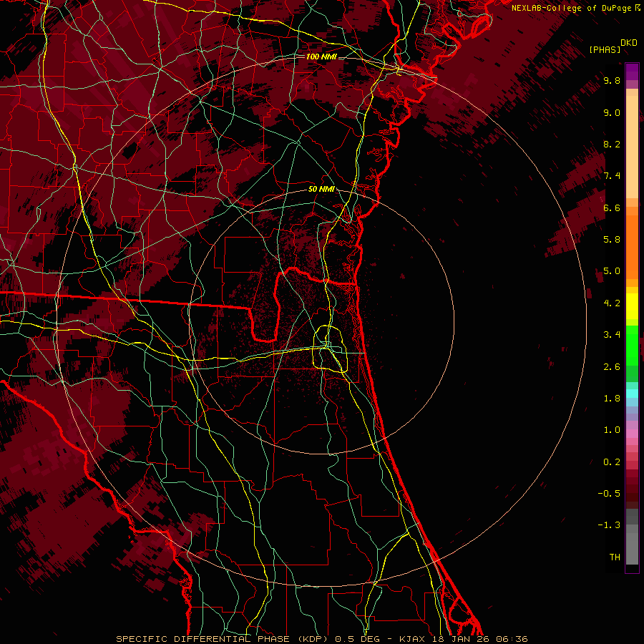Click the [PHAS] units label
Image resolution: width=644 pixels, height=644 pixels.
pos(605,50)
